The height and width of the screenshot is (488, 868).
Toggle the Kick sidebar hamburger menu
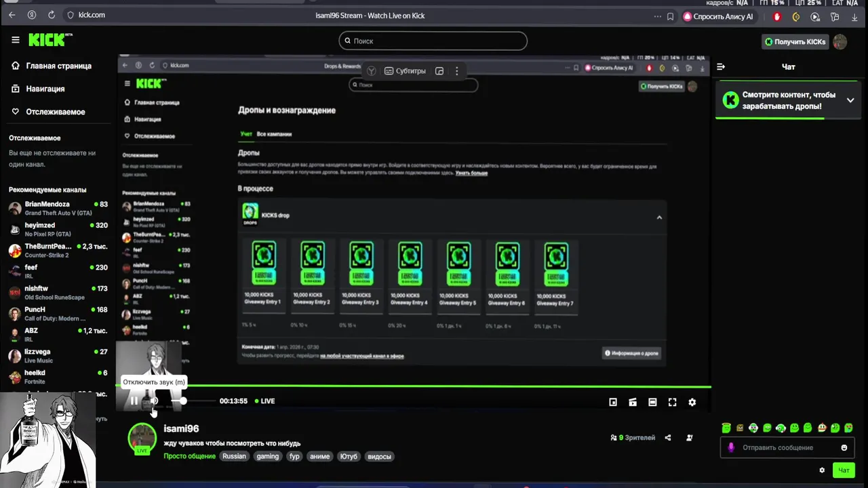[16, 40]
